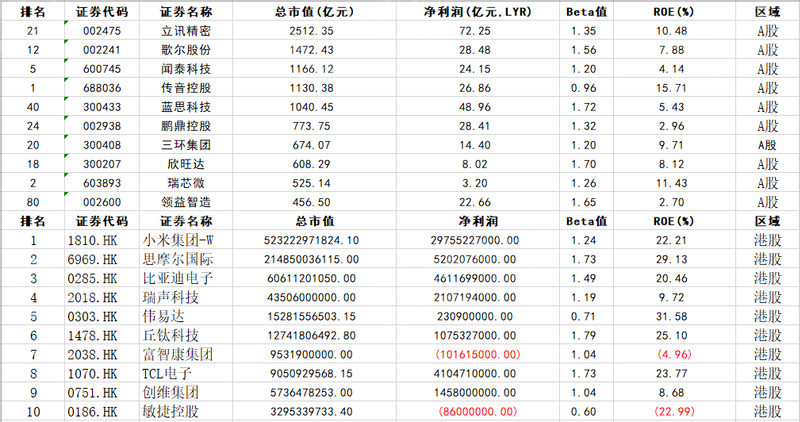
Task: Select A股 region cell in 三环集团 row
Action: 767,145
